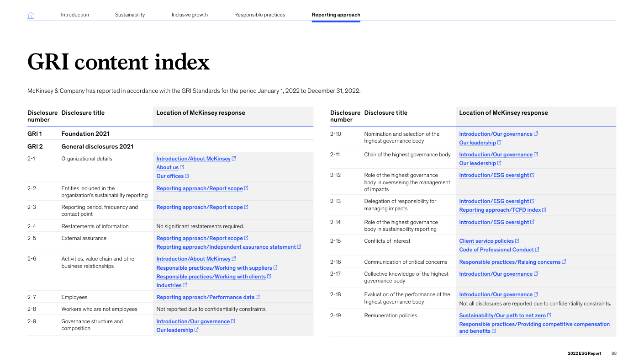Screen dimensions: 644x363
Task: Go to the Inclusive growth tab
Action: pos(190,15)
